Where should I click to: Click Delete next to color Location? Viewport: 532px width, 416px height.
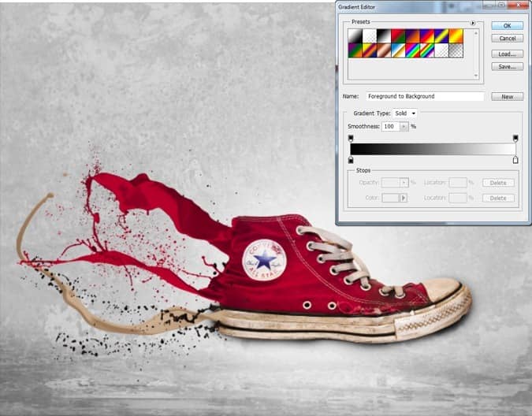(x=498, y=198)
